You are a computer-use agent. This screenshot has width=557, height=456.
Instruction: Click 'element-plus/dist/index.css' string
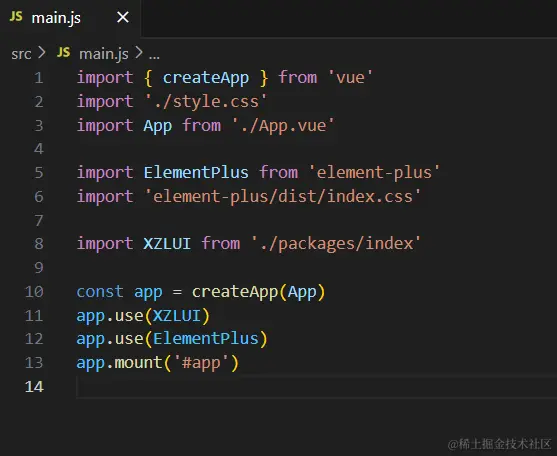click(283, 196)
